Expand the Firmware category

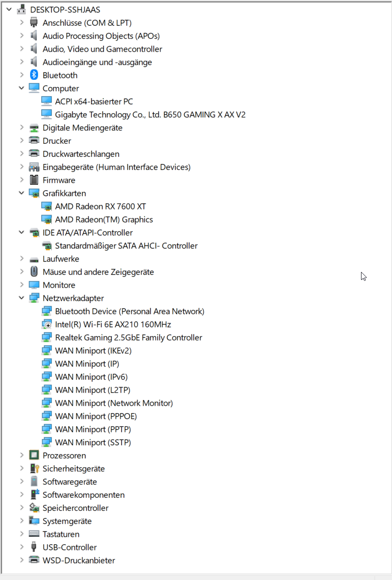click(x=22, y=180)
